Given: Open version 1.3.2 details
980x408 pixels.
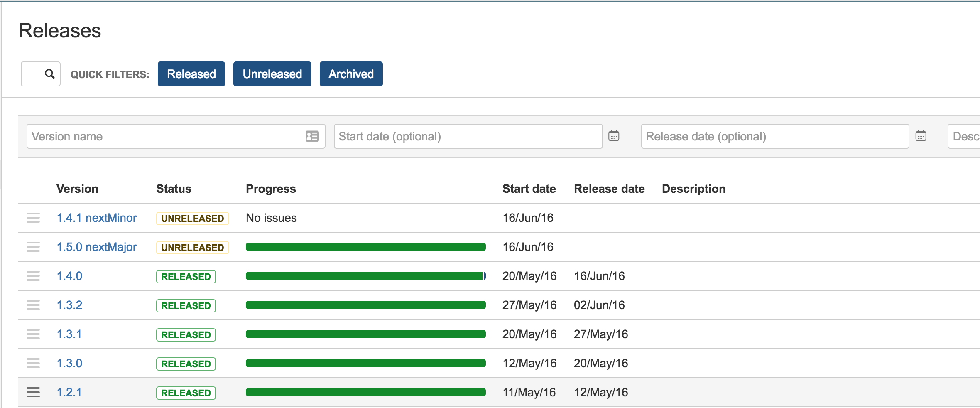Looking at the screenshot, I should (x=69, y=305).
